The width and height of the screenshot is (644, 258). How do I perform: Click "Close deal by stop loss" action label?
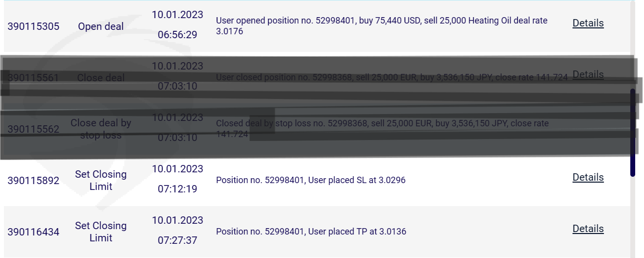101,129
